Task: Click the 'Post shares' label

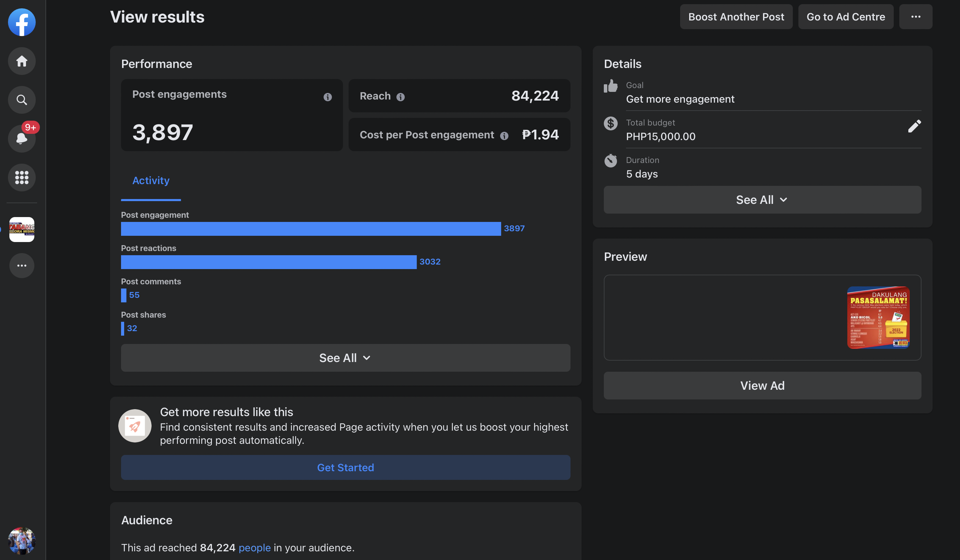Action: tap(143, 315)
